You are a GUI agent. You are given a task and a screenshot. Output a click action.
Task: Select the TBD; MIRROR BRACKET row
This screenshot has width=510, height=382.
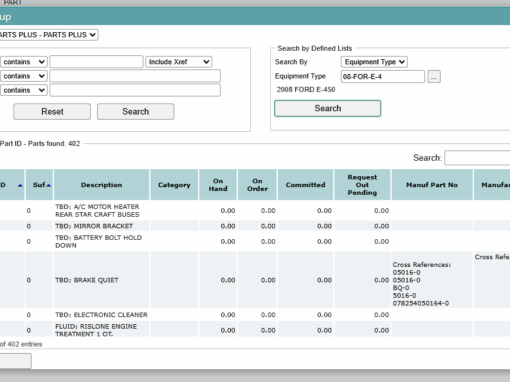[x=255, y=226]
